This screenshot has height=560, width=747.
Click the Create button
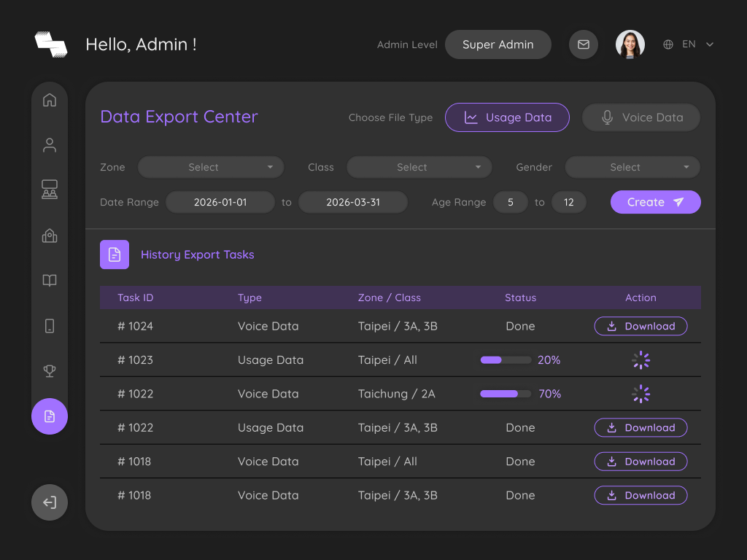coord(656,202)
